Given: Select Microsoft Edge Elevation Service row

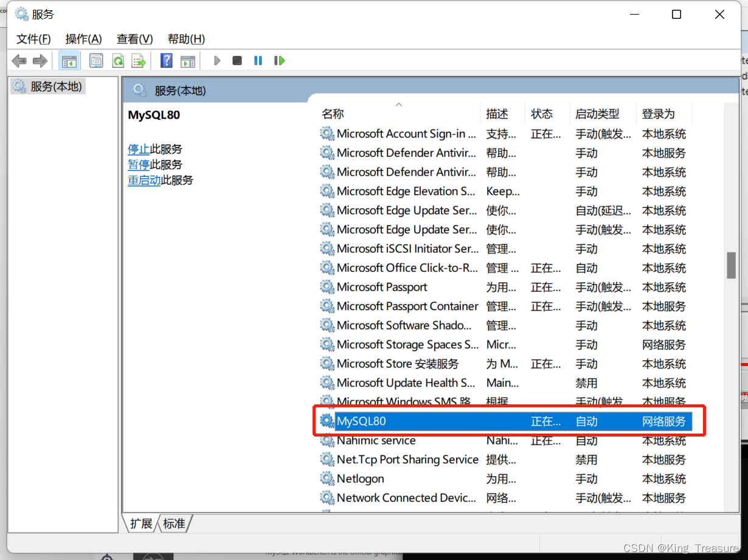Looking at the screenshot, I should coord(505,191).
